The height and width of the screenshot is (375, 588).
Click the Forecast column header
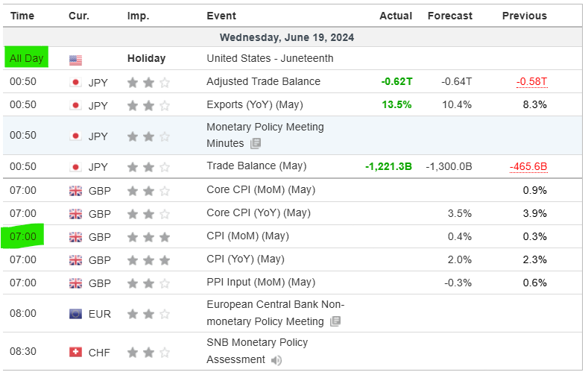449,16
